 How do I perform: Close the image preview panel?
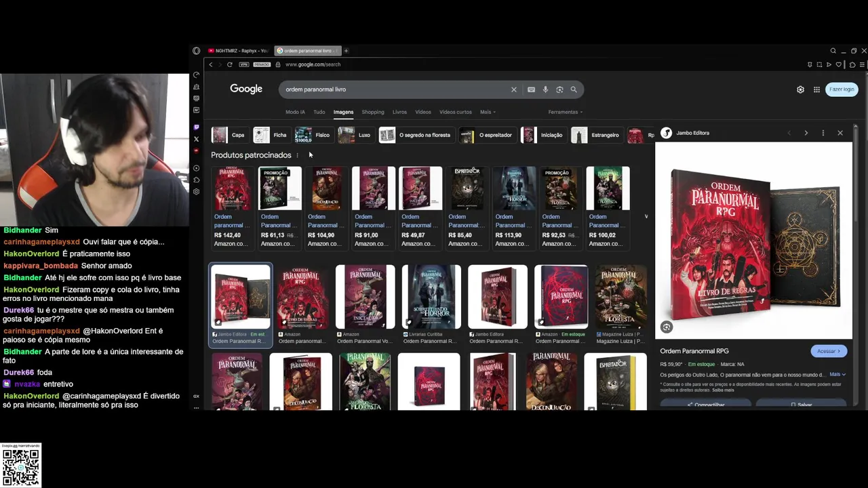click(840, 133)
